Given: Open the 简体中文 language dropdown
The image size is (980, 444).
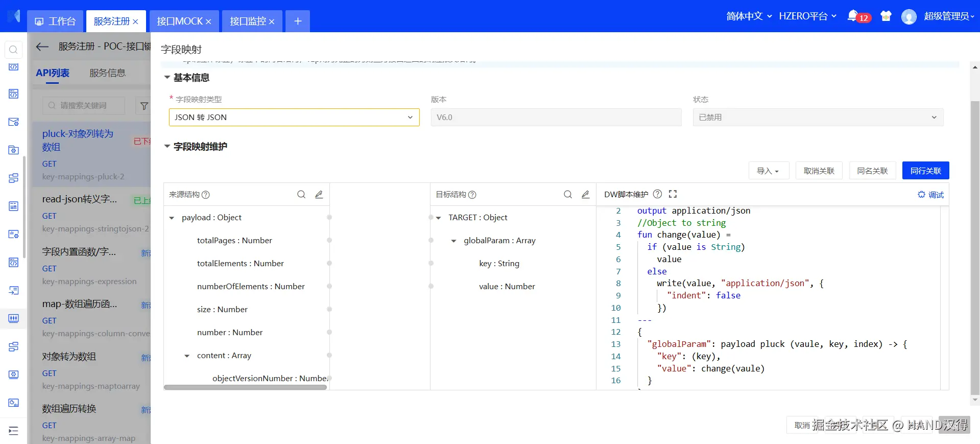Looking at the screenshot, I should pos(749,16).
